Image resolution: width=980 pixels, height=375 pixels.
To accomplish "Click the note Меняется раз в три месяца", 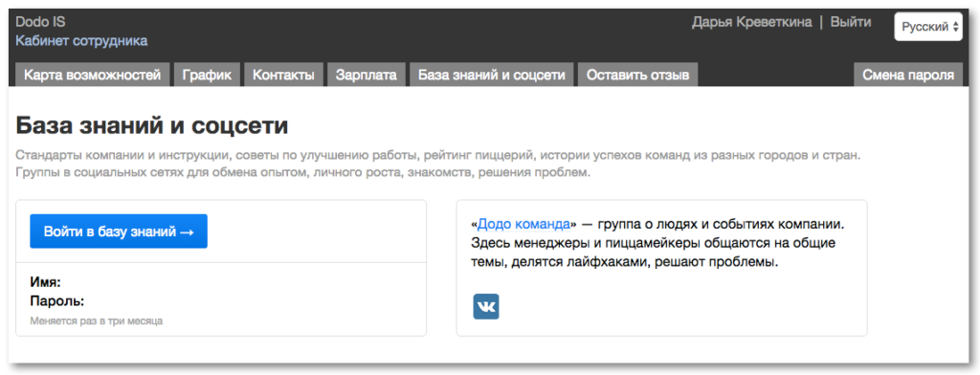I will click(97, 321).
